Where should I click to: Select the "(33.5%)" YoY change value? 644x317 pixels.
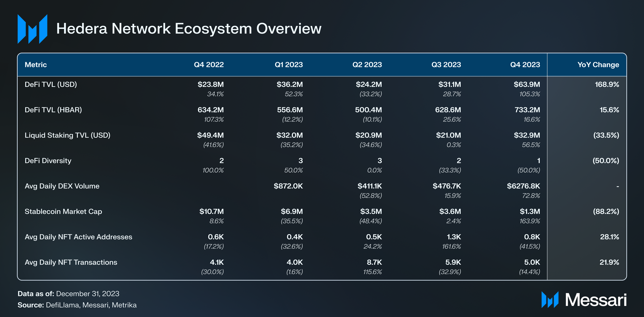tap(606, 135)
